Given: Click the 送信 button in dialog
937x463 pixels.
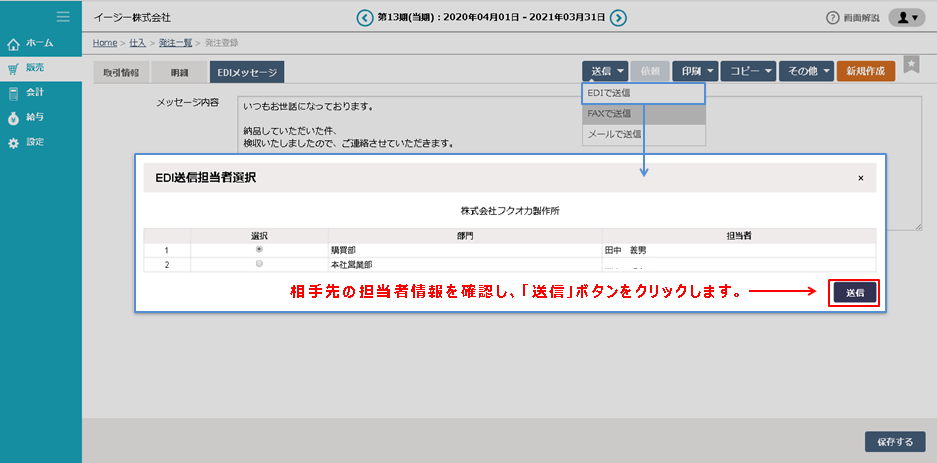Looking at the screenshot, I should 855,293.
